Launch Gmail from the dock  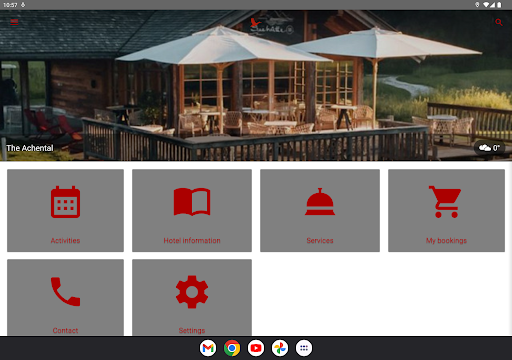tap(208, 348)
